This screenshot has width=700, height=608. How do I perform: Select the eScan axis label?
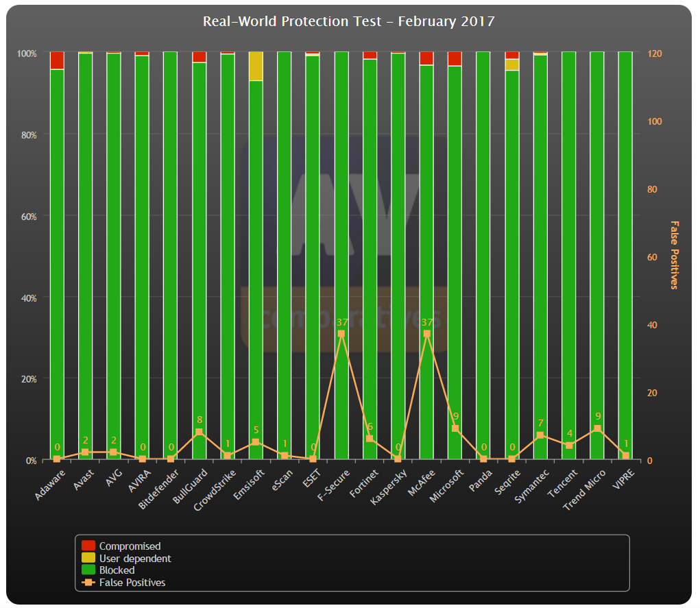pos(282,480)
